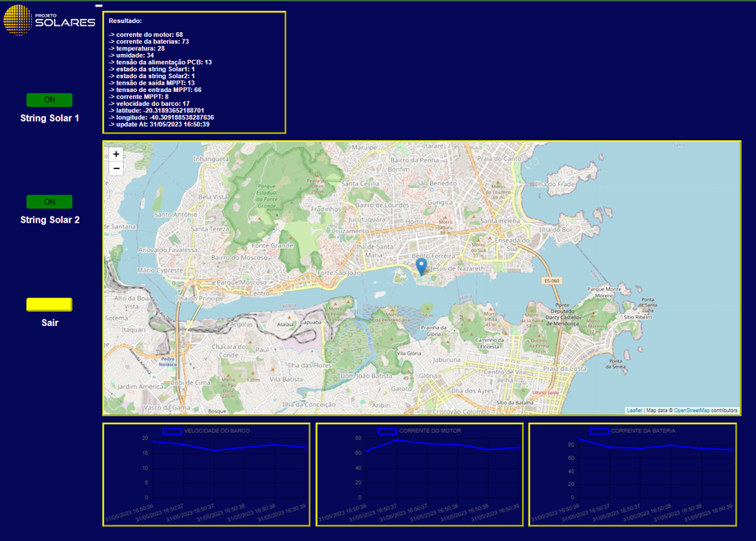
Task: Select the latitude value line
Action: [x=156, y=111]
